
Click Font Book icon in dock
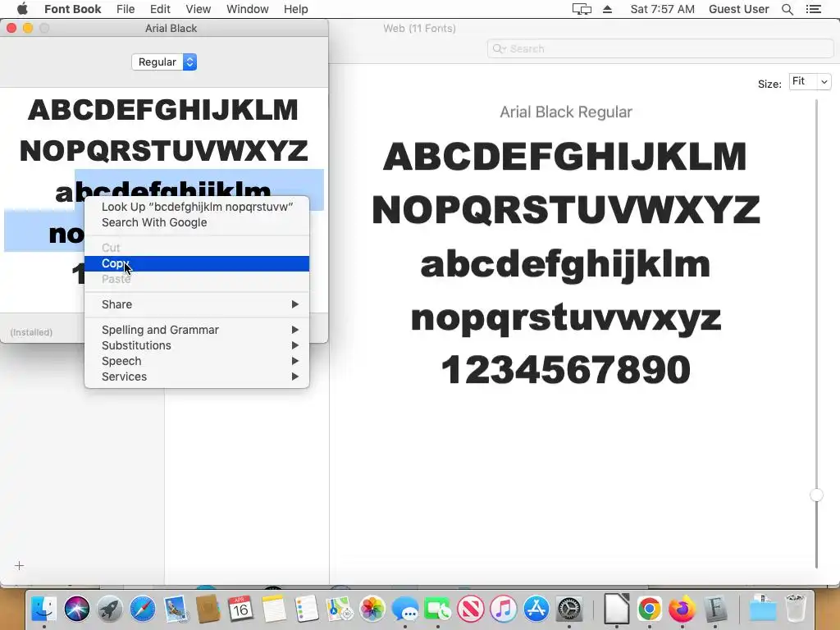pos(715,609)
